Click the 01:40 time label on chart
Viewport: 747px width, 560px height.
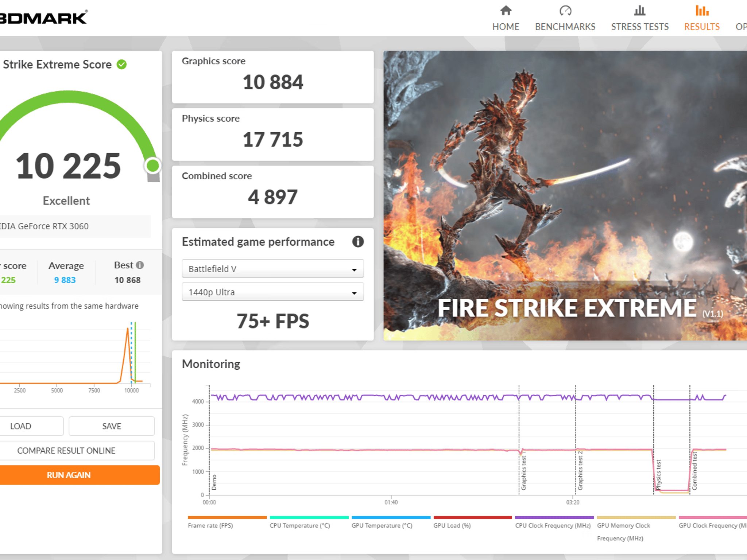391,502
